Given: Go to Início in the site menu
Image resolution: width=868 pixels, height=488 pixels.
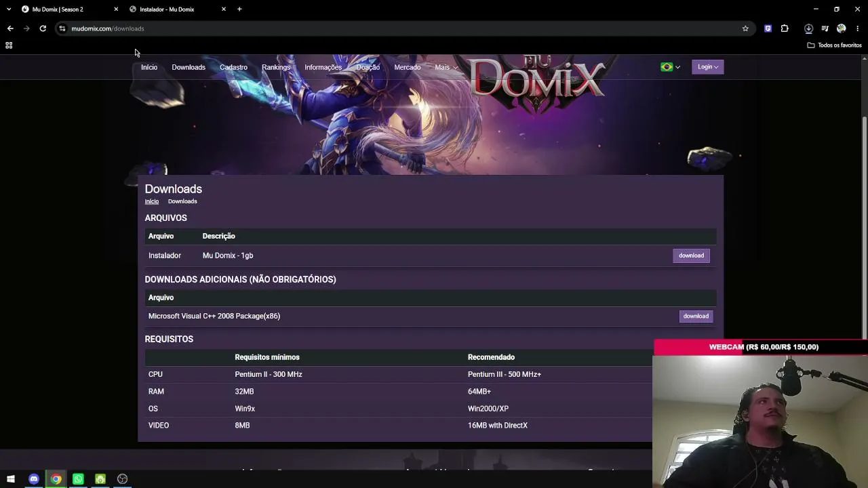Looking at the screenshot, I should [149, 67].
